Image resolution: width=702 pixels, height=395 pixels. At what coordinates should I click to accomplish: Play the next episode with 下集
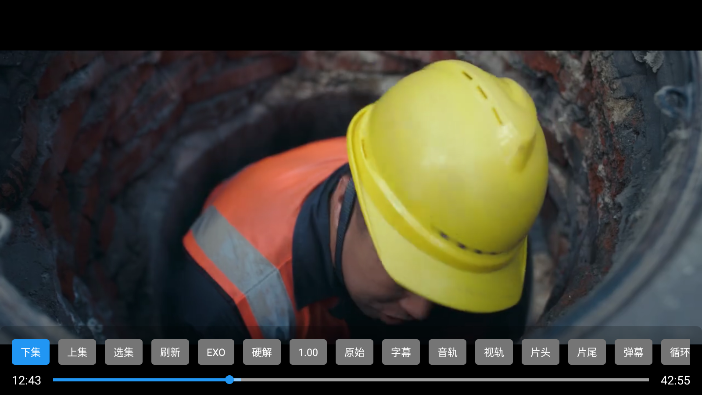[31, 352]
